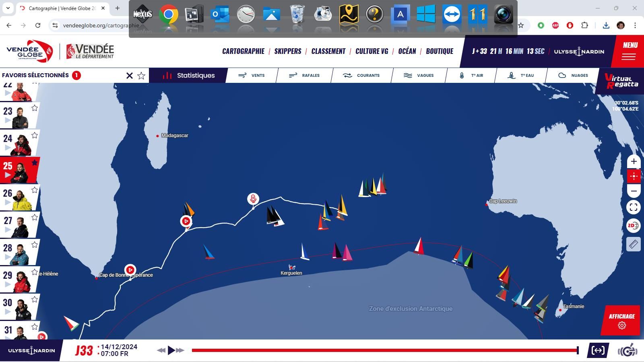The height and width of the screenshot is (362, 644).
Task: Toggle the T° AIR temperature layer
Action: tap(471, 75)
